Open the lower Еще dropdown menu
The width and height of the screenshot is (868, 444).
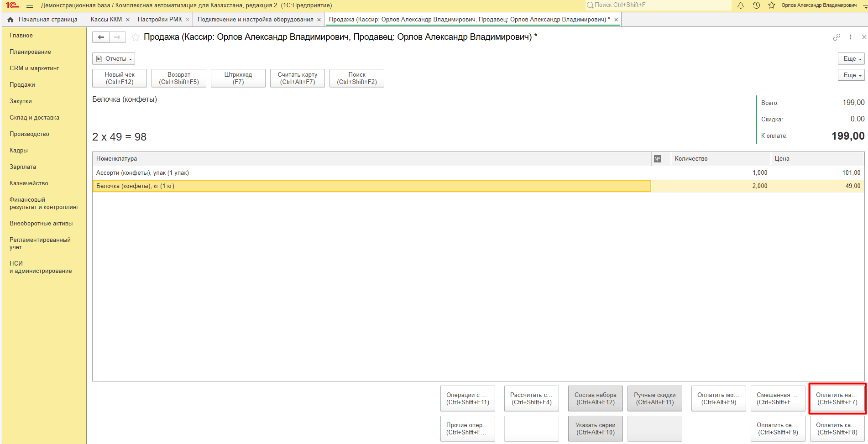click(851, 75)
